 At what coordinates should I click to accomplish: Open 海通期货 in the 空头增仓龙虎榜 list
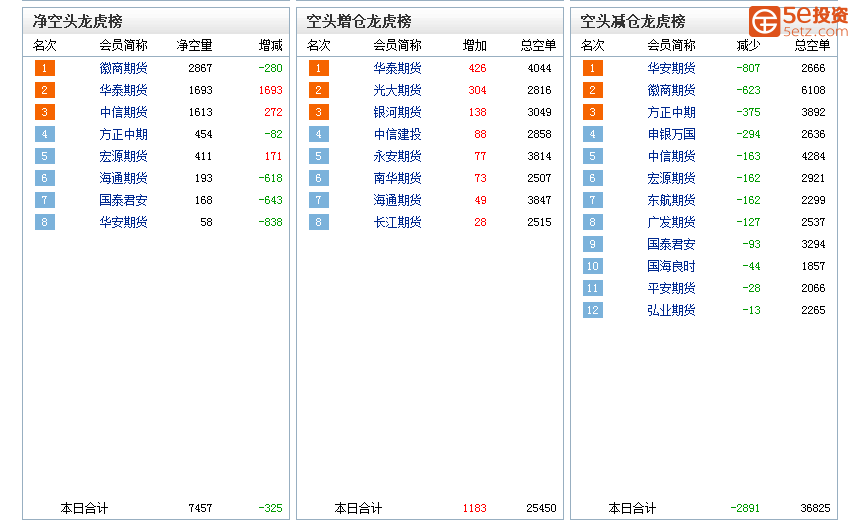coord(397,200)
